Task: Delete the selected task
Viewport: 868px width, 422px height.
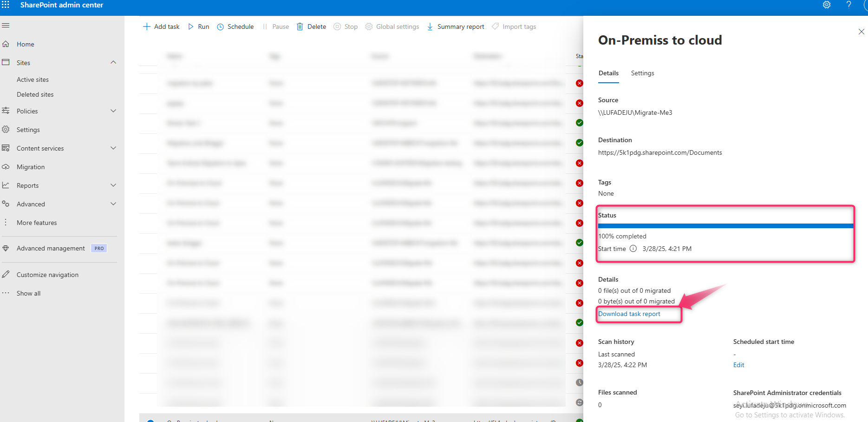Action: pyautogui.click(x=311, y=26)
